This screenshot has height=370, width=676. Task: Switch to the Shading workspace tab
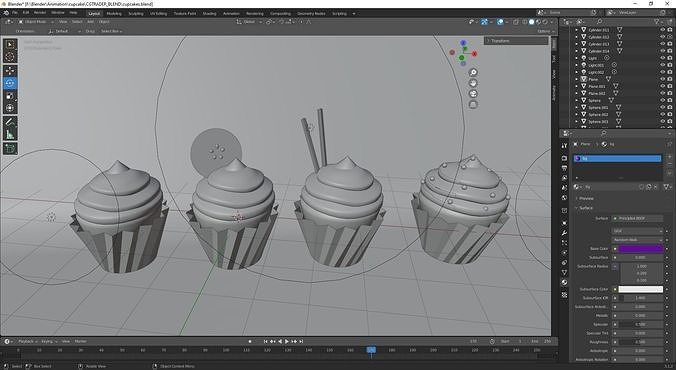(209, 13)
